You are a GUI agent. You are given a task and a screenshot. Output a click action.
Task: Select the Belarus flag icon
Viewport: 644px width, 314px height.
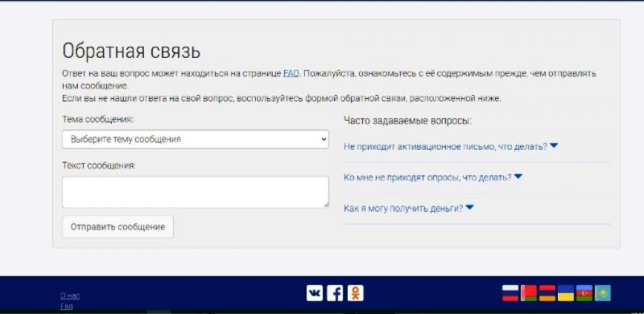click(529, 293)
